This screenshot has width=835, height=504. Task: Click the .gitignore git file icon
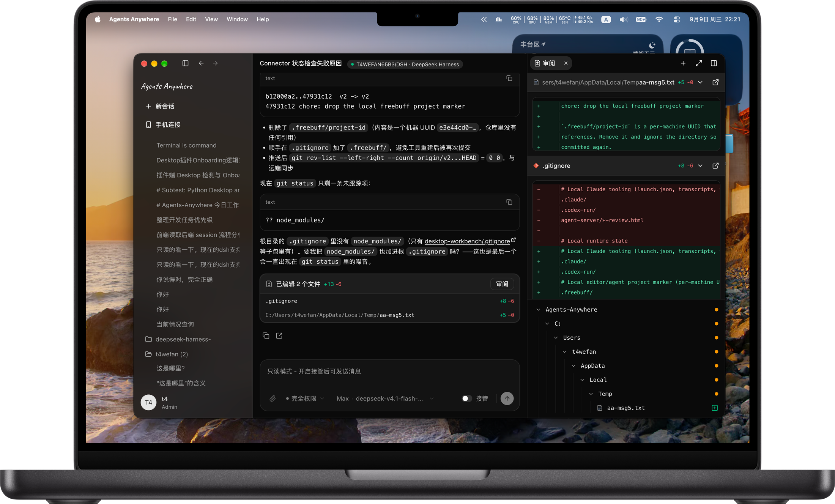coord(536,166)
